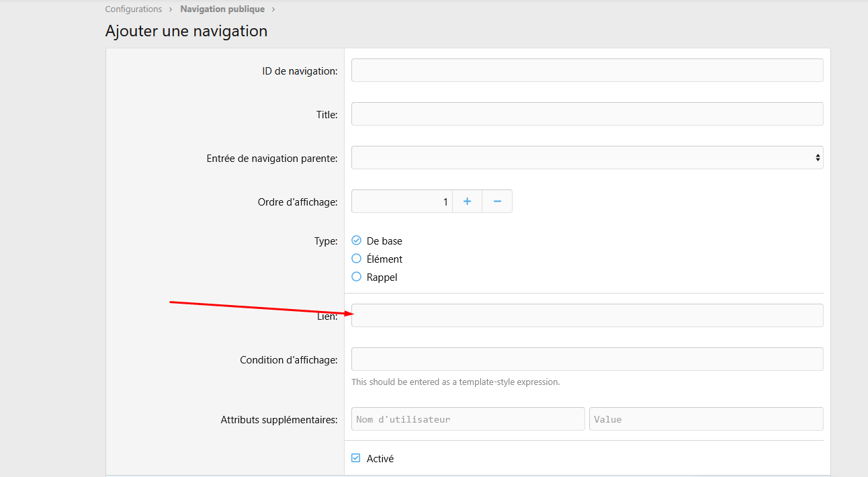Viewport: 868px width, 477px height.
Task: Go to 'Configurations' in the breadcrumb
Action: 134,9
